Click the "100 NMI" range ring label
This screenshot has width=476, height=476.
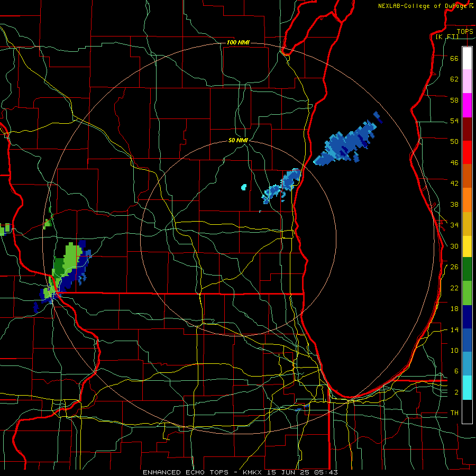click(238, 42)
